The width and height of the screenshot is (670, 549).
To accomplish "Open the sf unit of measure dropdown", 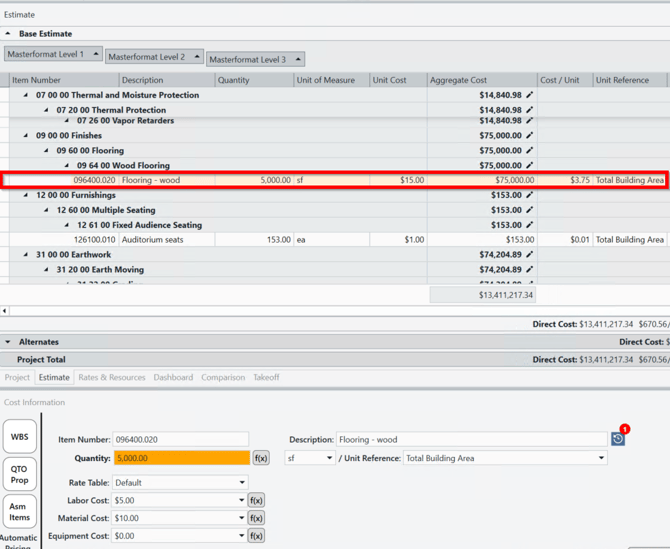I will tap(309, 458).
